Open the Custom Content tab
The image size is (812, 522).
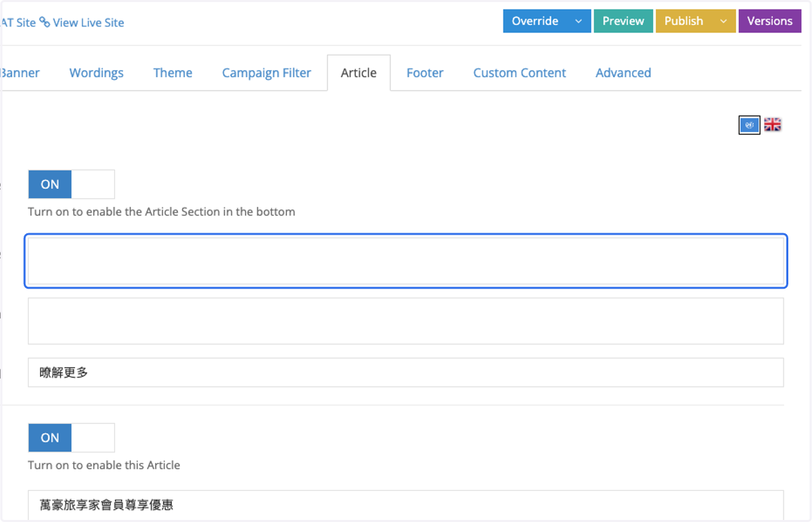point(520,73)
